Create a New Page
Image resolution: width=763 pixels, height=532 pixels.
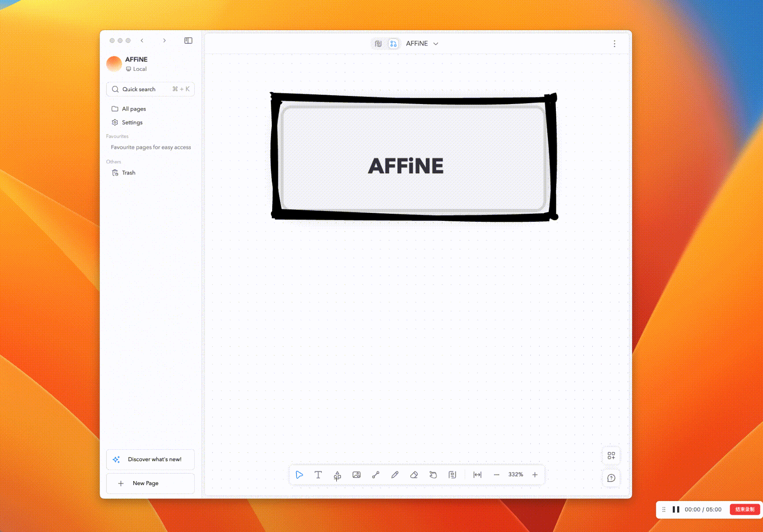point(150,483)
